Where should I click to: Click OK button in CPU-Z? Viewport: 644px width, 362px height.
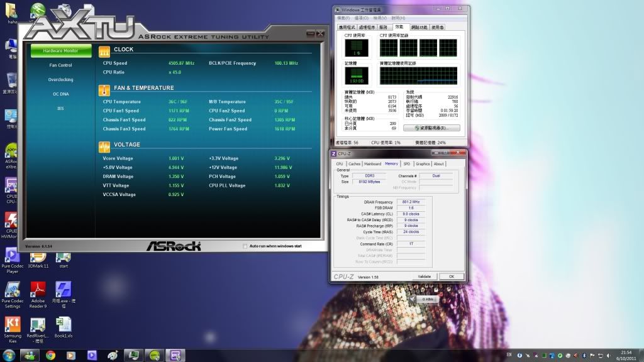point(452,277)
